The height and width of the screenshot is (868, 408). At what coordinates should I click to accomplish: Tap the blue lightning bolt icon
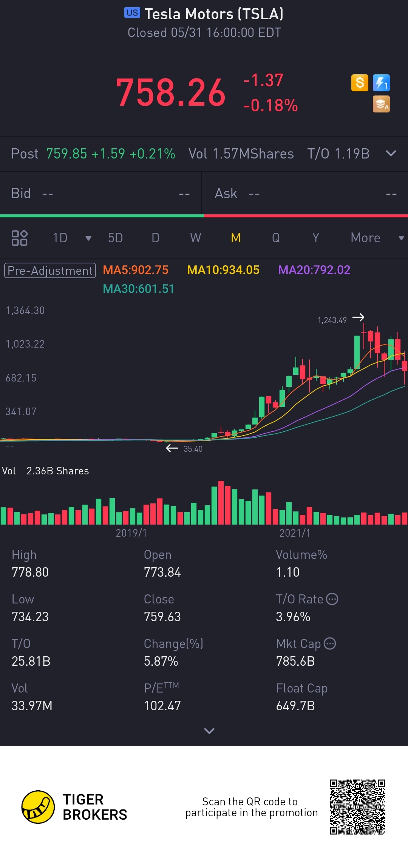[x=381, y=83]
